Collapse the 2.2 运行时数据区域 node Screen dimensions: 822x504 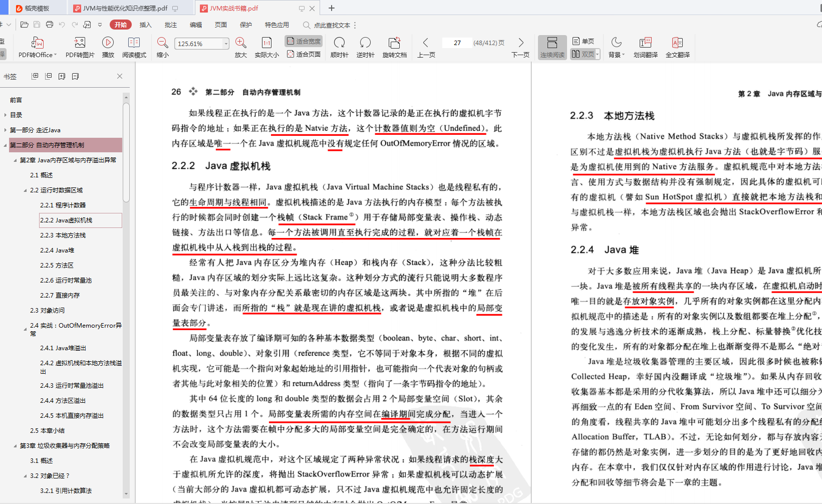(26, 190)
